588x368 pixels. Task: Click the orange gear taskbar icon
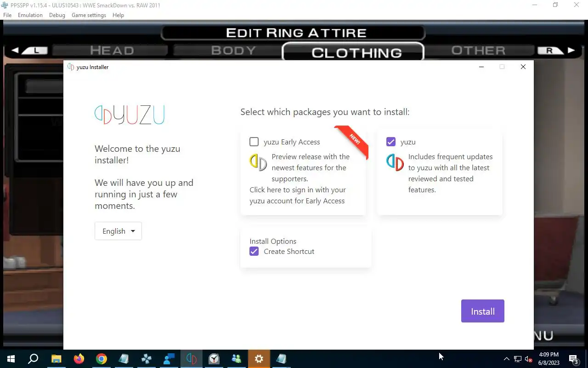[259, 359]
